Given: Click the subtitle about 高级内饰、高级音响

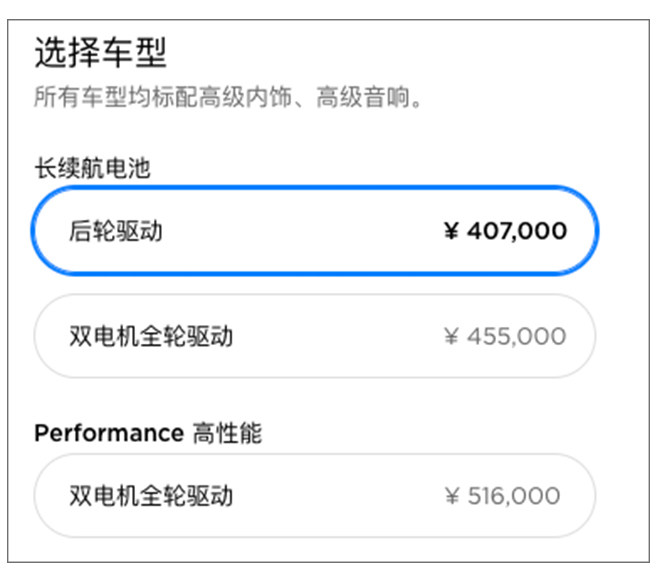Looking at the screenshot, I should (x=226, y=99).
